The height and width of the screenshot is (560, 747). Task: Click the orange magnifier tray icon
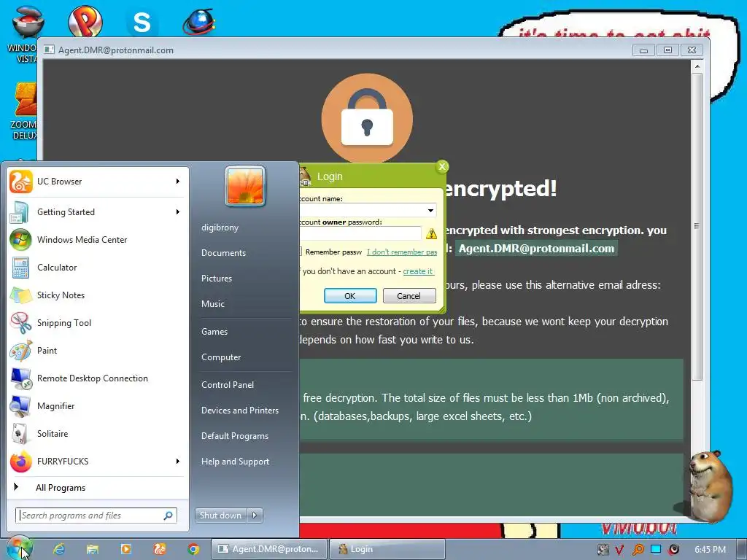[x=638, y=550]
